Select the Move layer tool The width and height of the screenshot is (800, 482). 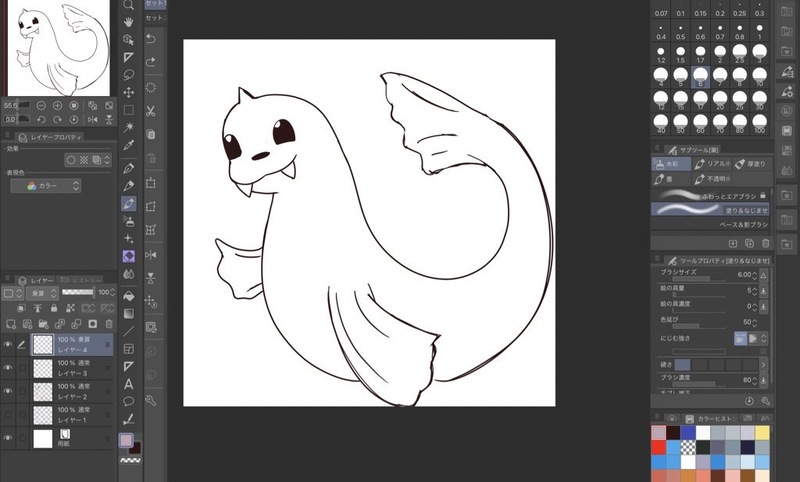[x=129, y=92]
